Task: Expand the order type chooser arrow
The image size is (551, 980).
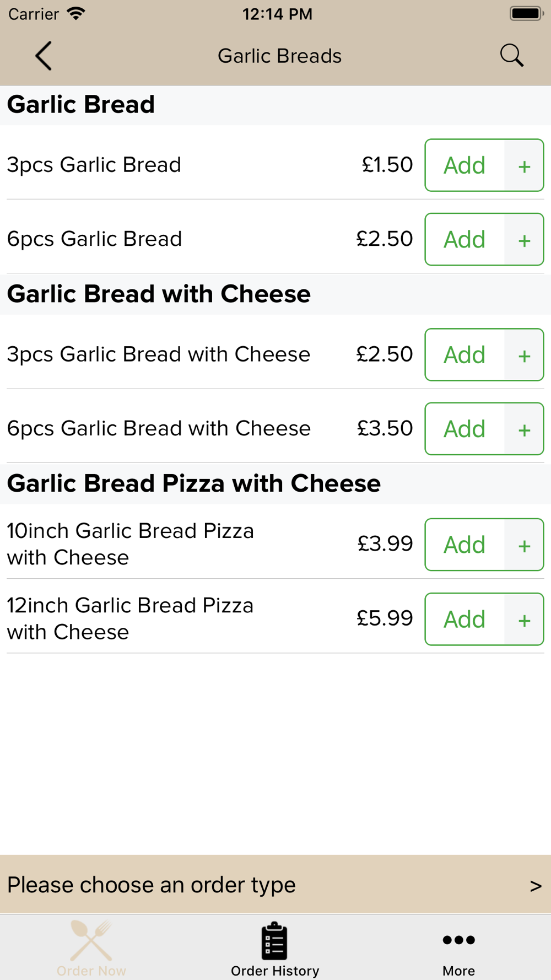Action: [x=536, y=886]
